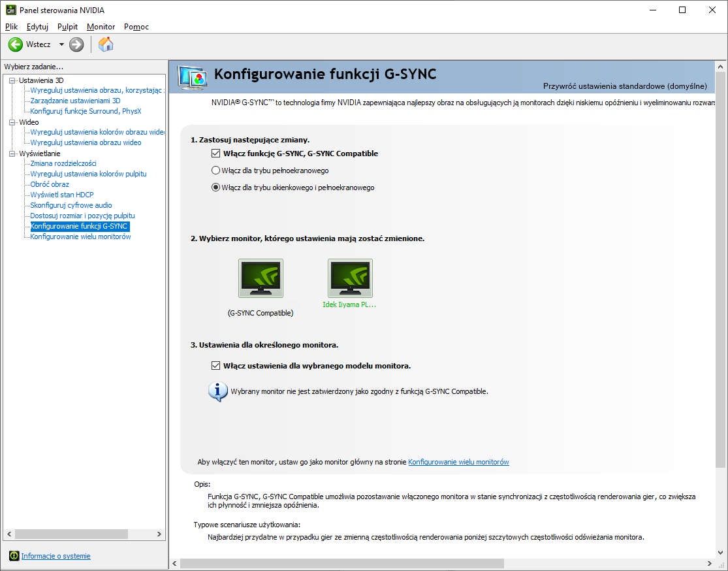The image size is (728, 571).
Task: Open the Monitor menu
Action: click(101, 27)
